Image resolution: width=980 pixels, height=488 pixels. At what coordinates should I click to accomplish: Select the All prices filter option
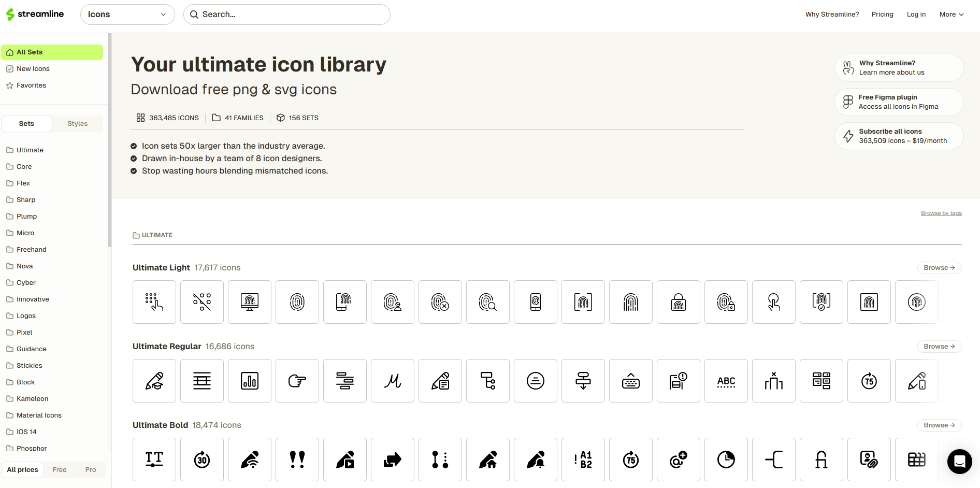[23, 469]
